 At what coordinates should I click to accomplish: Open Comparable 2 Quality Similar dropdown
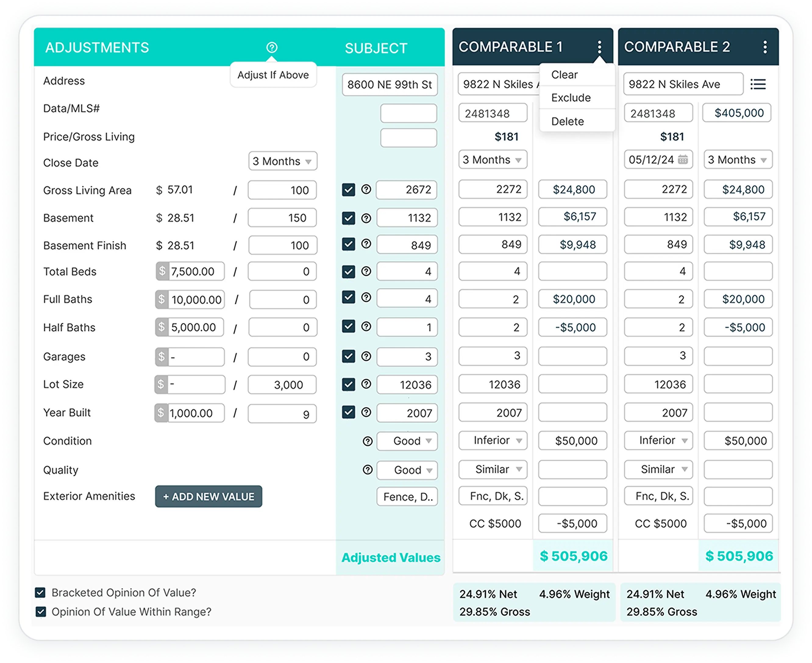(658, 469)
